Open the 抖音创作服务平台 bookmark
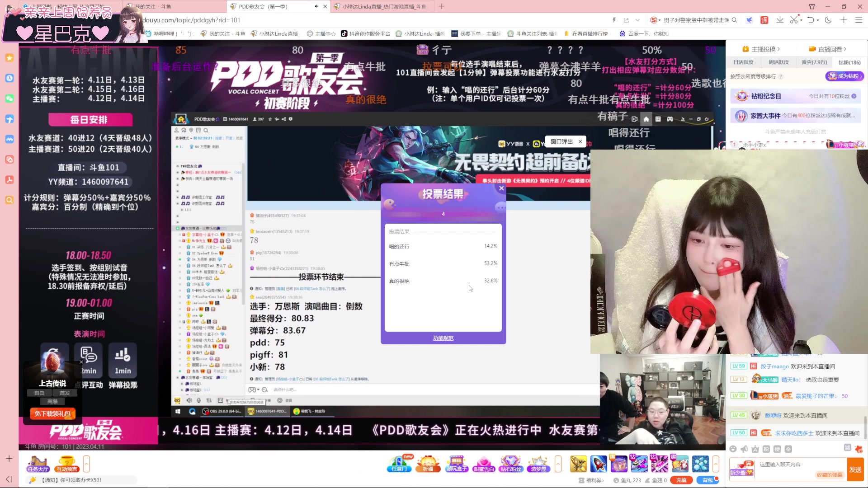The height and width of the screenshot is (488, 868). coord(365,33)
